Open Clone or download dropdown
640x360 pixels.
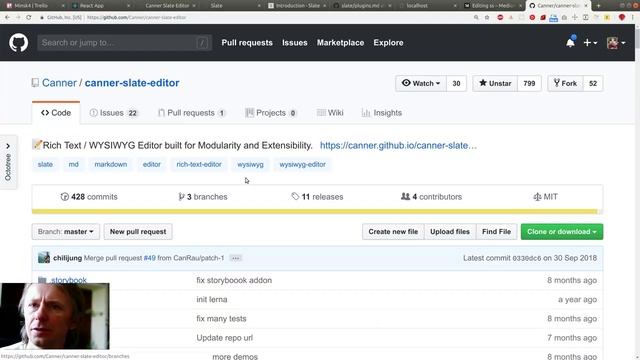[x=562, y=231]
